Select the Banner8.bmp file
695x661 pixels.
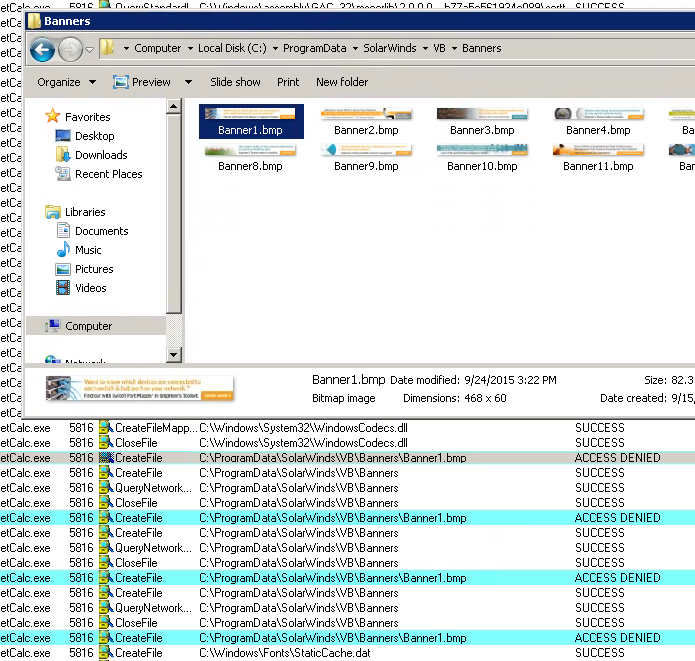coord(250,157)
